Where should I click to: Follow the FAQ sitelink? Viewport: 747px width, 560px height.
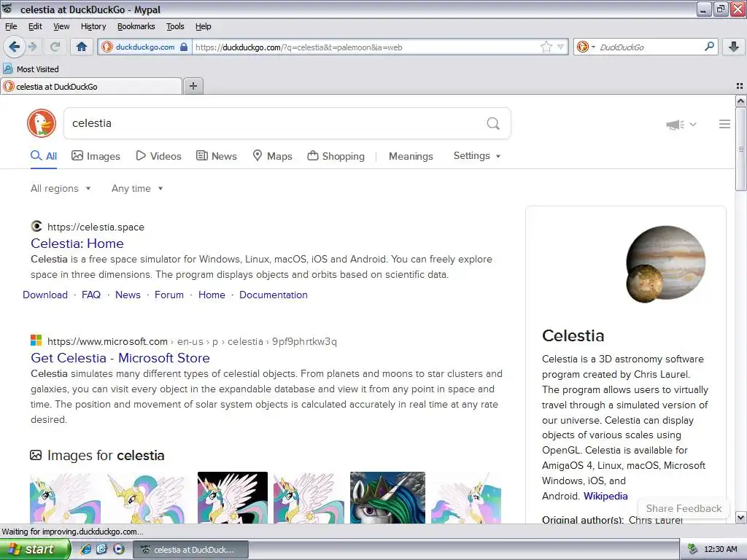point(91,295)
